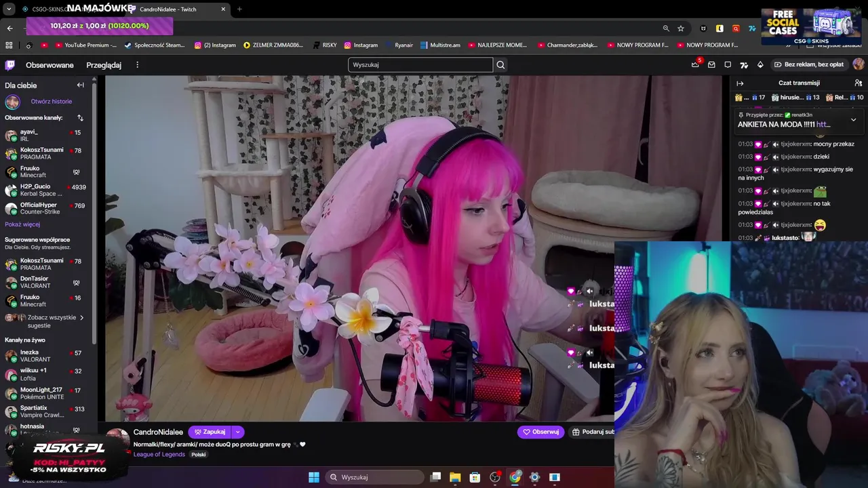Bookmark this page with star icon
Viewport: 868px width, 488px height.
coord(681,28)
